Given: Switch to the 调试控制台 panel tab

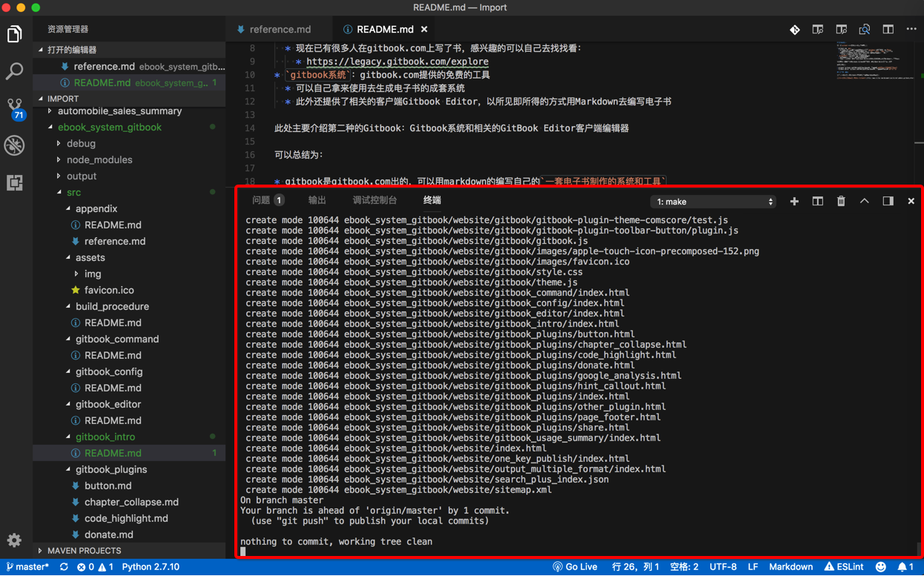Looking at the screenshot, I should click(374, 200).
